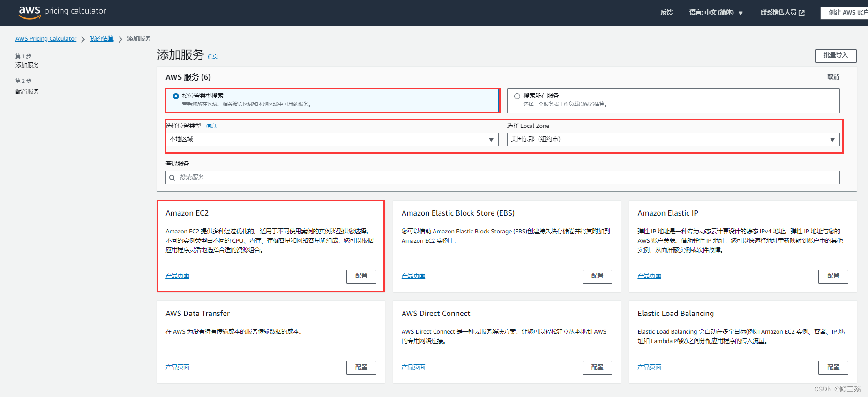Click the AWS logo in the header

29,12
